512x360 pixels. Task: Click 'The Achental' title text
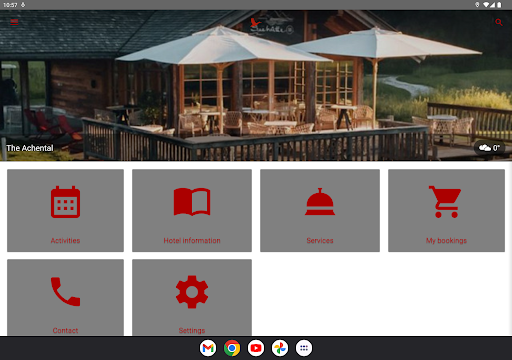(x=30, y=148)
